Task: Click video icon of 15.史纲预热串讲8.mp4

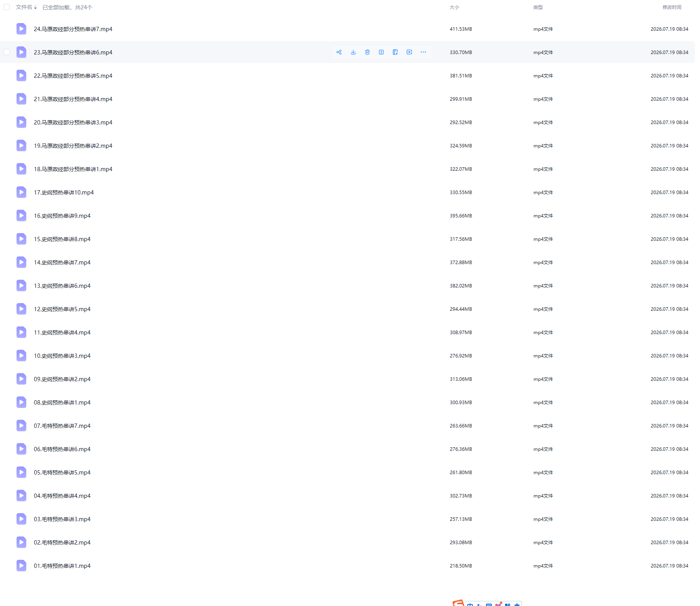Action: (x=21, y=239)
